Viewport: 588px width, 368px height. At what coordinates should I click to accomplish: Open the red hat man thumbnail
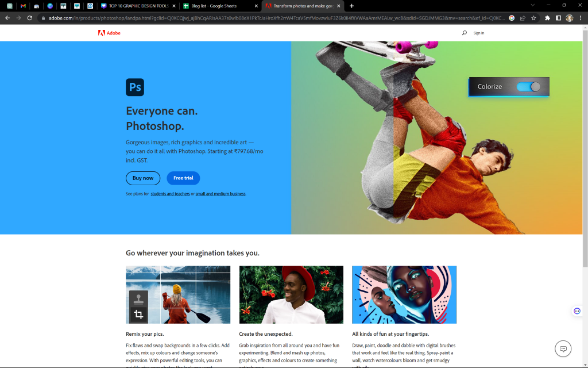click(291, 295)
